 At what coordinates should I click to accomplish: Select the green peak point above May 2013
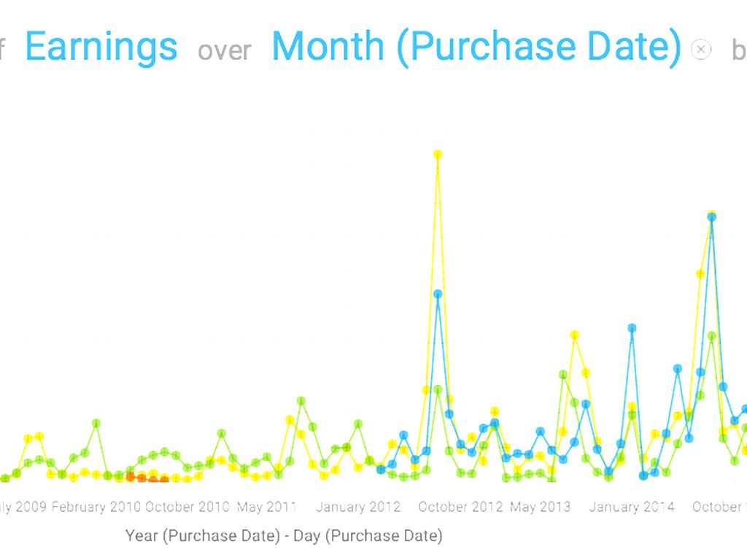(563, 374)
